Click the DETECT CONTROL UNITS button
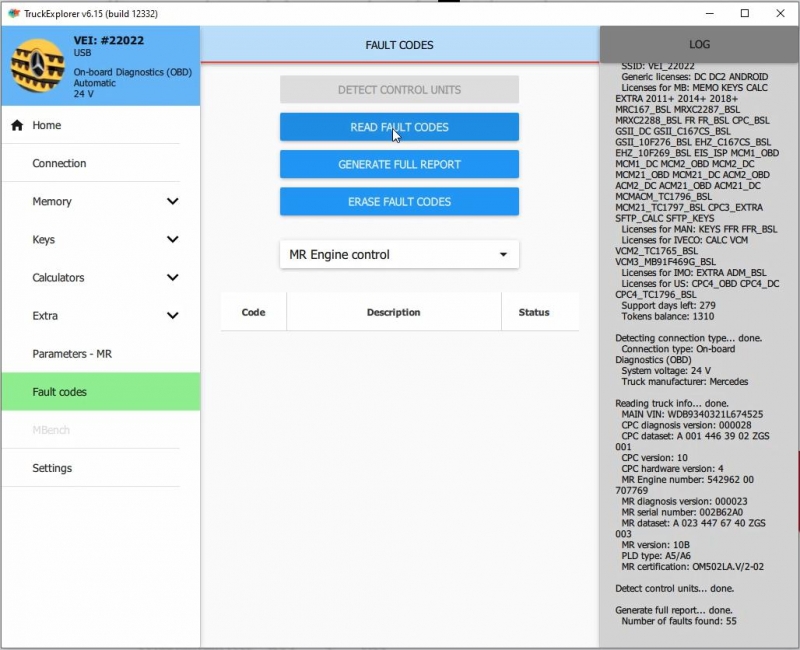The width and height of the screenshot is (800, 650). coord(399,90)
